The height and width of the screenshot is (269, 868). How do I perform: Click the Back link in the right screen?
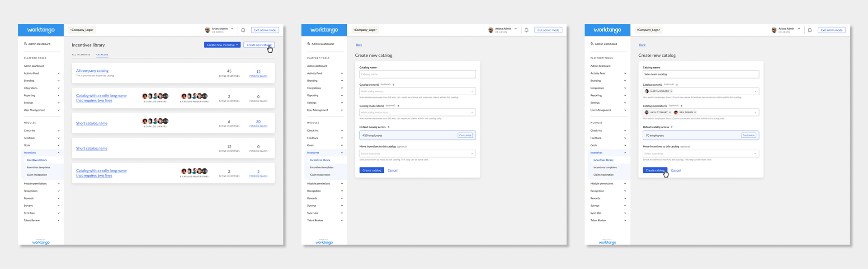[642, 45]
